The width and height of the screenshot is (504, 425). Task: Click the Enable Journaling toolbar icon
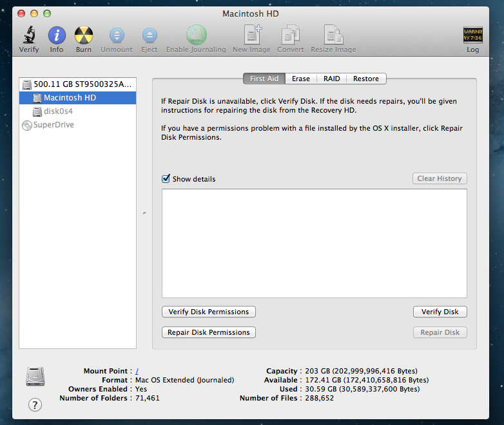(x=196, y=35)
